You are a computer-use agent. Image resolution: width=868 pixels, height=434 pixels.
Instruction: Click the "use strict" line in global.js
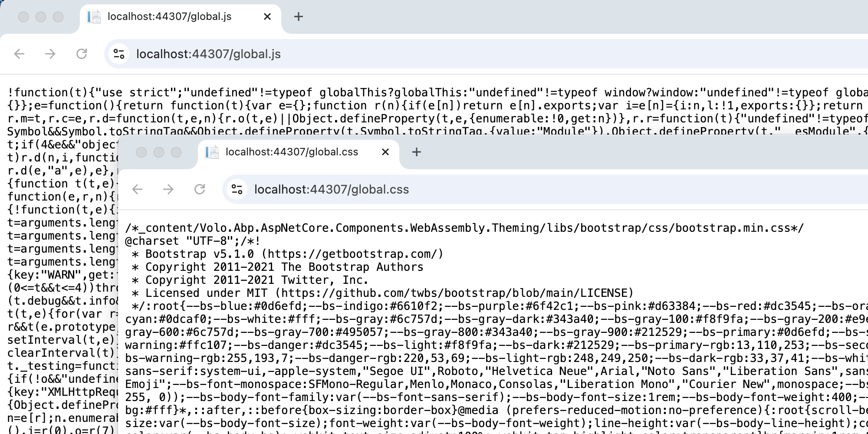click(437, 92)
